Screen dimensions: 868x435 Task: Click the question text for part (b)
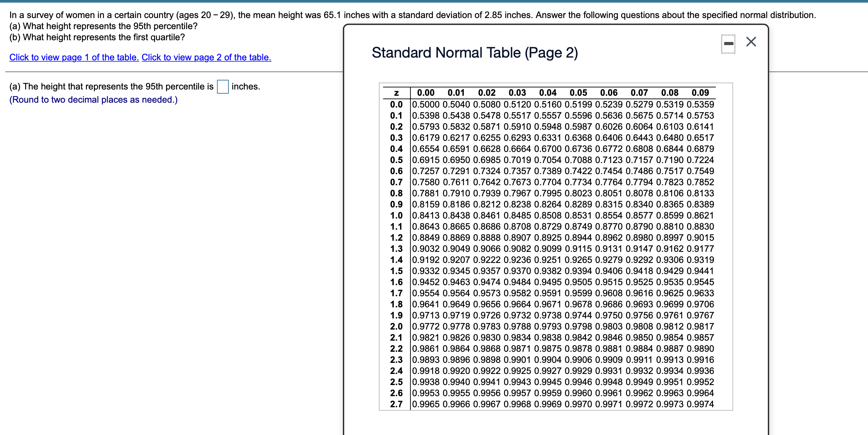[97, 37]
